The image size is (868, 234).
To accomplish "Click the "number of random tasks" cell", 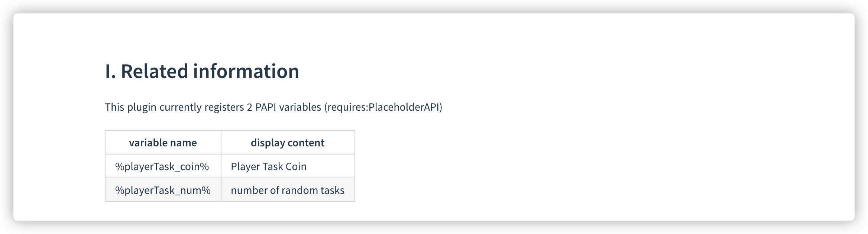I will point(288,190).
